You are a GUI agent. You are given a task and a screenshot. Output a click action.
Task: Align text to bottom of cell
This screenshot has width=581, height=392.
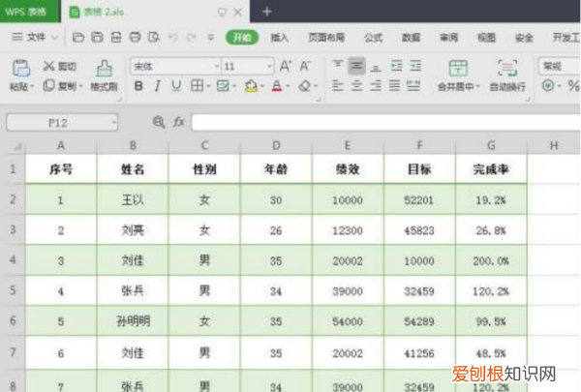(376, 67)
